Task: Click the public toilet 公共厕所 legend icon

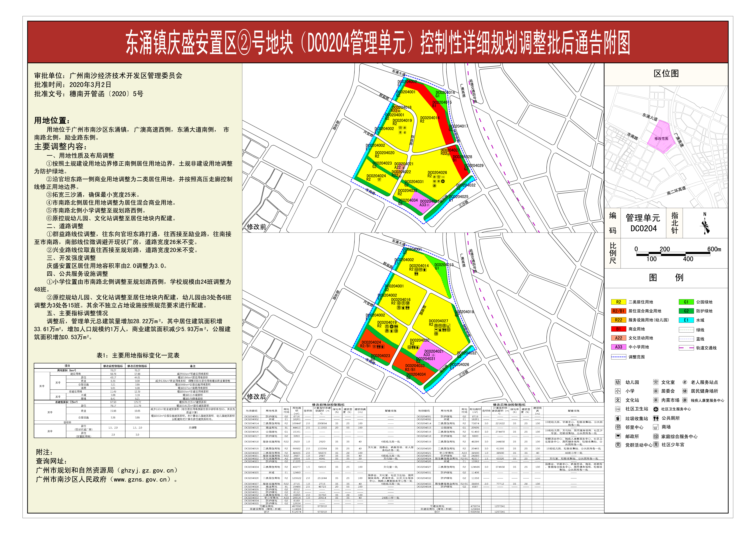Action: click(x=656, y=418)
